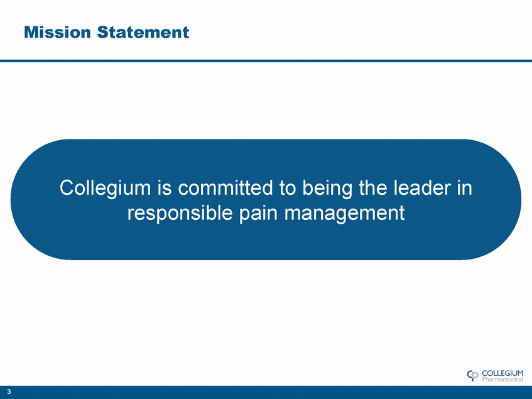Click the Collegium CP logo icon
This screenshot has height=399, width=532.
click(x=473, y=375)
